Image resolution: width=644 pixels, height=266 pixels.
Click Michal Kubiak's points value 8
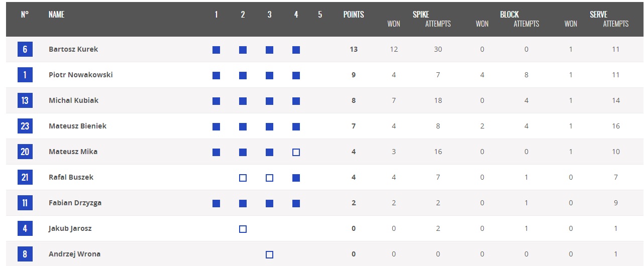click(354, 100)
